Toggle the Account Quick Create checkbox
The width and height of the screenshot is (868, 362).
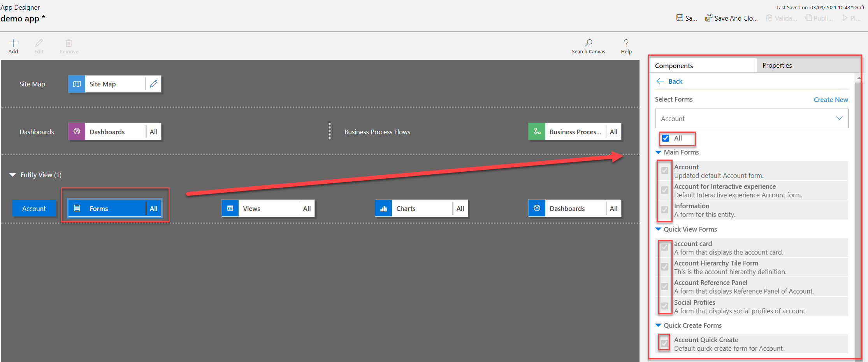[664, 343]
